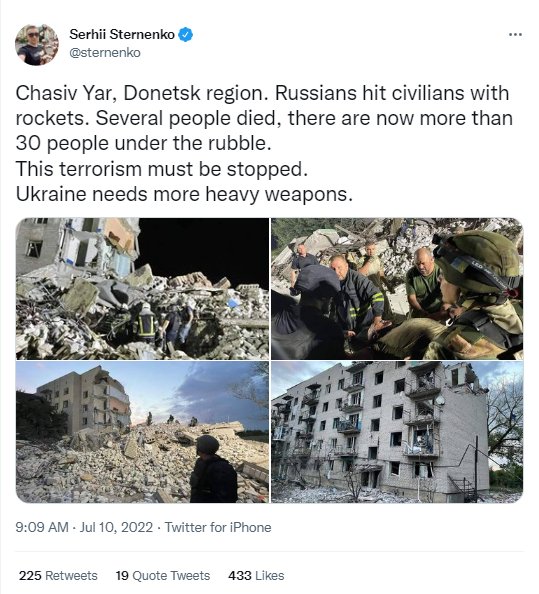Screen dimensions: 539x594
Task: Click the Twitter for iPhone source link
Action: [218, 527]
